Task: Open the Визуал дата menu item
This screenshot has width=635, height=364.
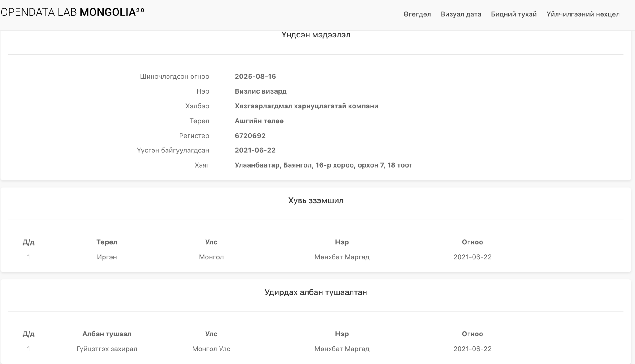Action: coord(461,14)
